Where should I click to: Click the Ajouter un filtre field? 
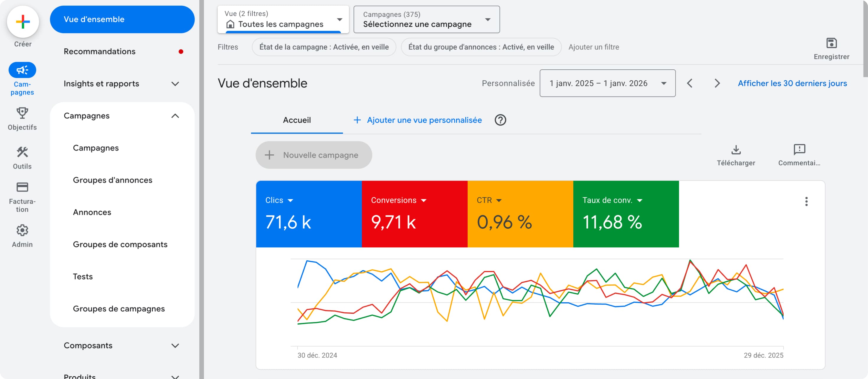593,47
